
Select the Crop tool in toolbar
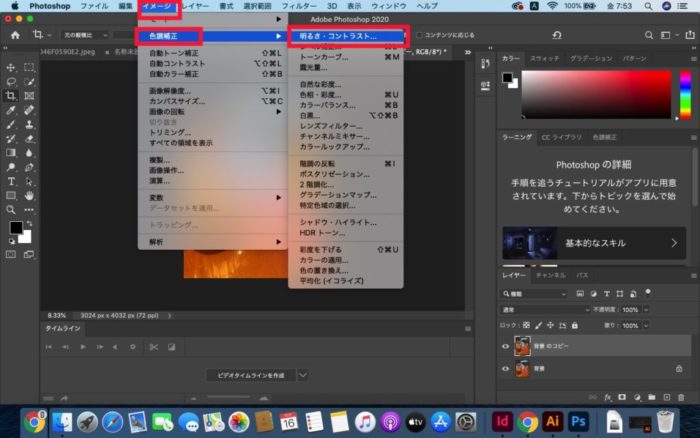[11, 96]
